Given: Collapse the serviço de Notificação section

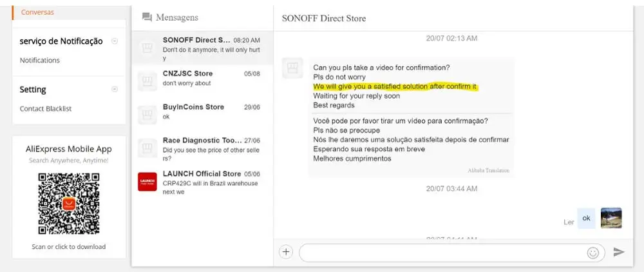Looking at the screenshot, I should (x=115, y=41).
